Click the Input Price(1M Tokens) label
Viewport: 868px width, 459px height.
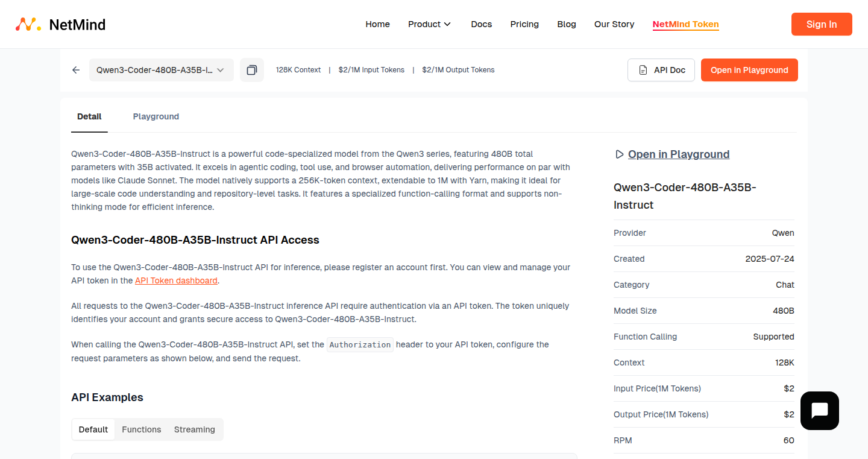pos(657,388)
